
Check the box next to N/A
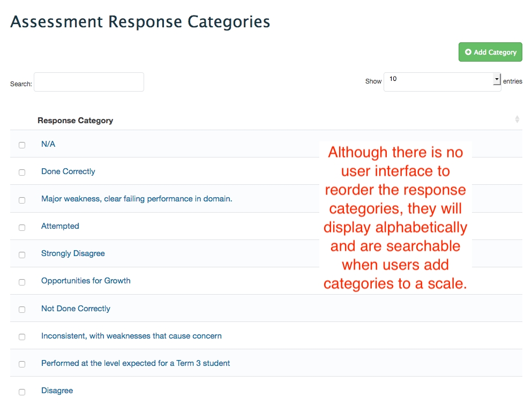pos(22,145)
